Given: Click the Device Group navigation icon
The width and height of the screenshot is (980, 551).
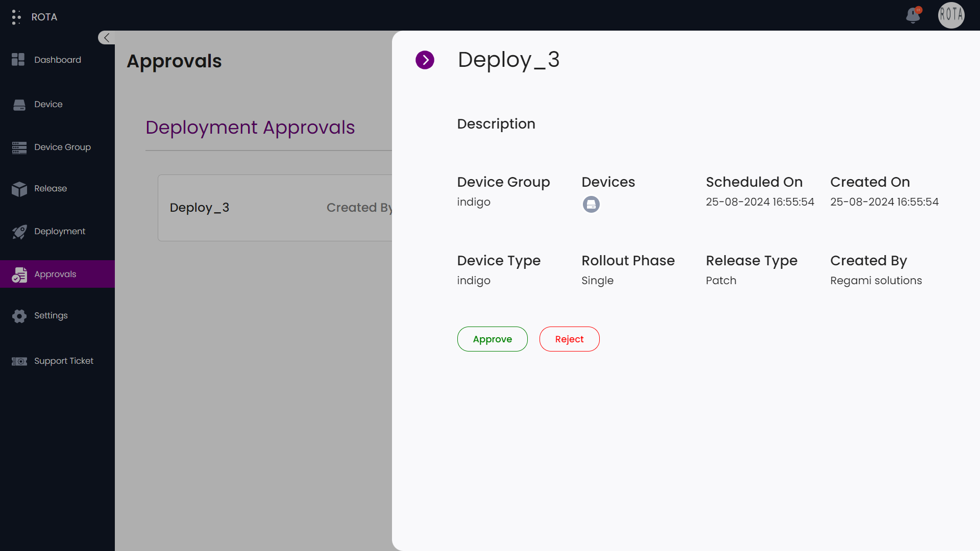Looking at the screenshot, I should click(19, 146).
